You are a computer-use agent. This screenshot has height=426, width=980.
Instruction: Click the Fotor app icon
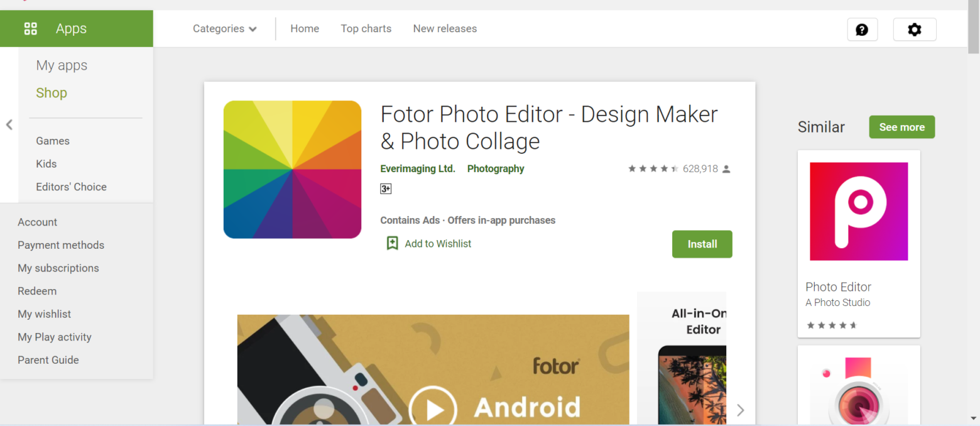click(x=291, y=169)
